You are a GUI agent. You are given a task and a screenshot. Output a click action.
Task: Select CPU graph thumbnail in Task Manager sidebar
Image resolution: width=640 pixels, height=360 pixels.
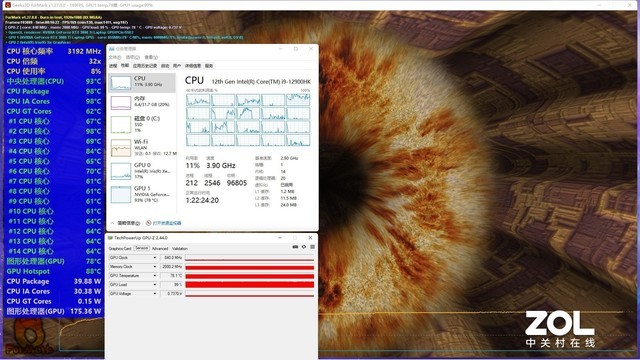coord(121,83)
